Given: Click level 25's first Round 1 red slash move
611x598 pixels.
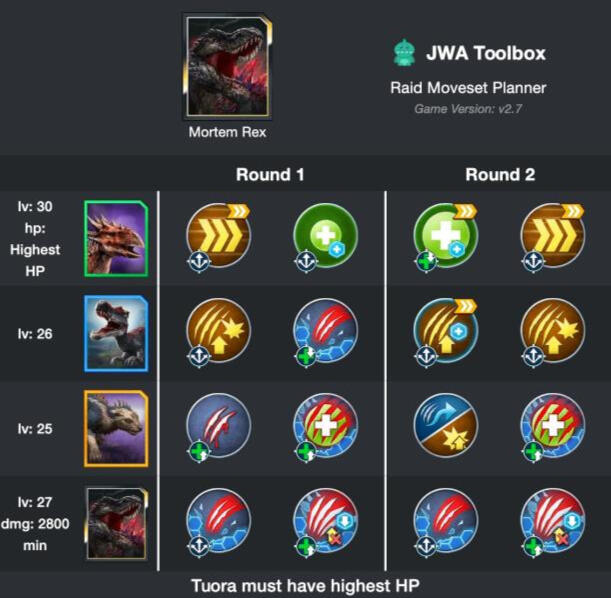Looking at the screenshot, I should [218, 426].
